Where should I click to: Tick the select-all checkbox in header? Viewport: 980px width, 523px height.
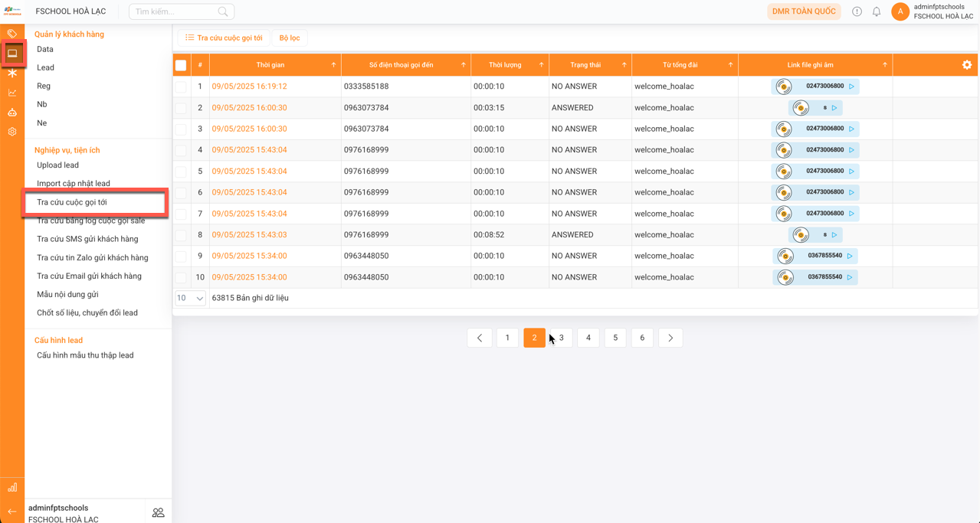point(181,65)
